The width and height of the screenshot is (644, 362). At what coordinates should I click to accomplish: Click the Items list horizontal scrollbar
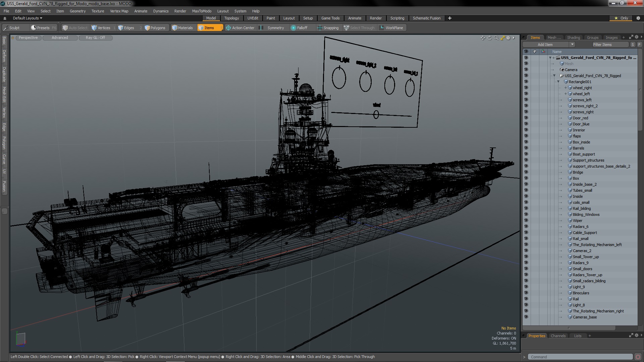coord(569,328)
